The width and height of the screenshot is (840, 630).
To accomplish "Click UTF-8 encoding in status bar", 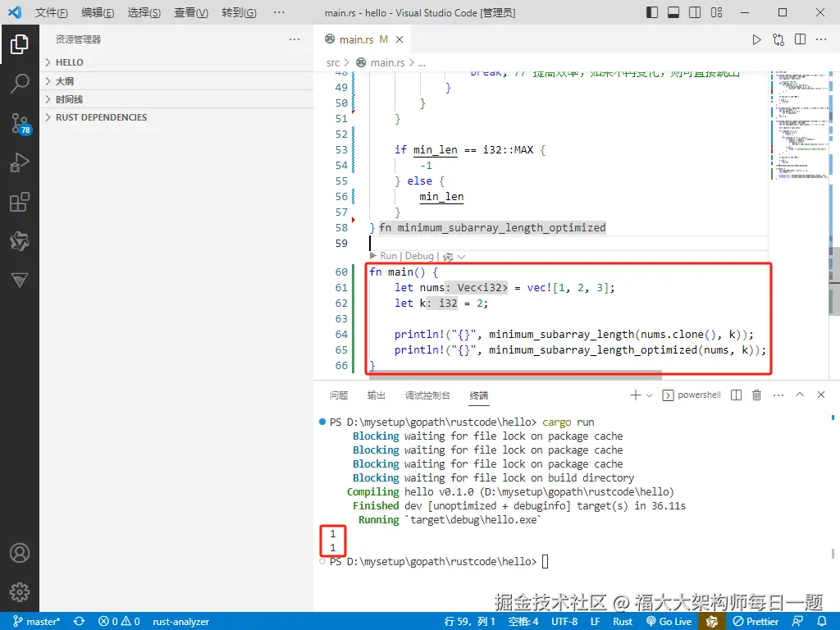I will (x=564, y=622).
